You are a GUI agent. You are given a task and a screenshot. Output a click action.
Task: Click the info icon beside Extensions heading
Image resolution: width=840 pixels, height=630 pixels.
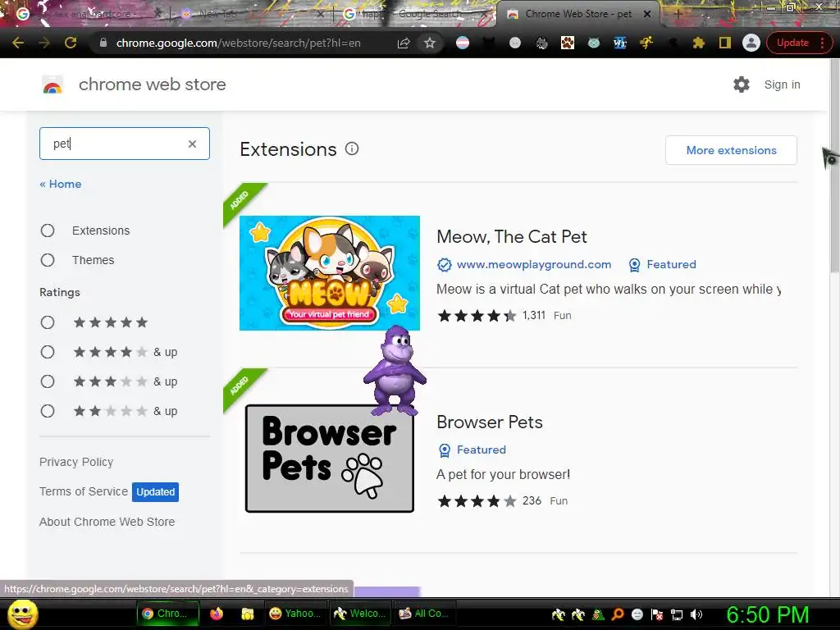[x=351, y=149]
